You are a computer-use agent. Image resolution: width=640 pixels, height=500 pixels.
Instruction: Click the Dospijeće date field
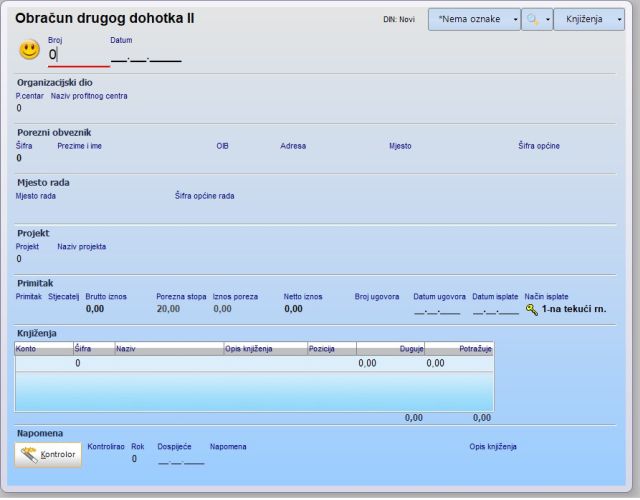coord(180,459)
